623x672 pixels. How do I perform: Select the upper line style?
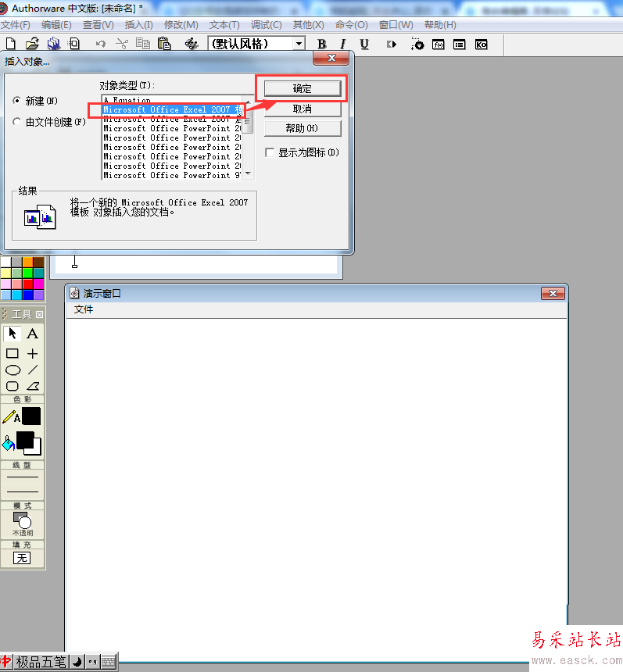coord(23,477)
